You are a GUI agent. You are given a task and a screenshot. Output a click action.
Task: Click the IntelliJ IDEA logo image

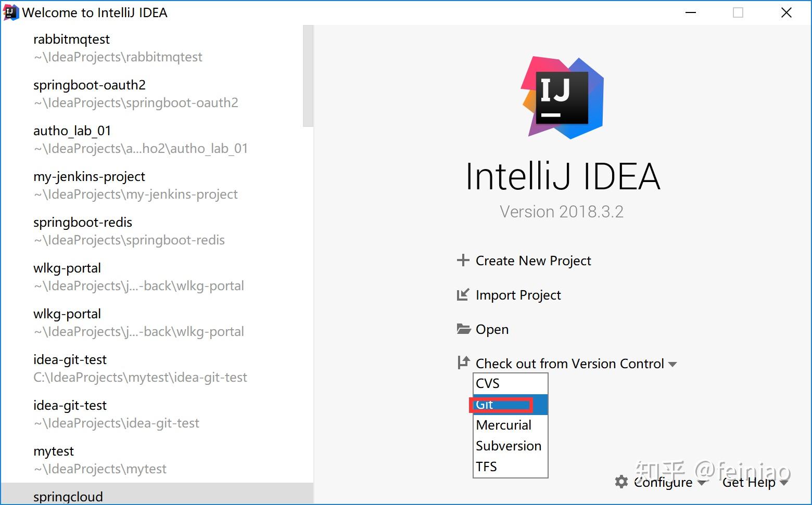562,98
